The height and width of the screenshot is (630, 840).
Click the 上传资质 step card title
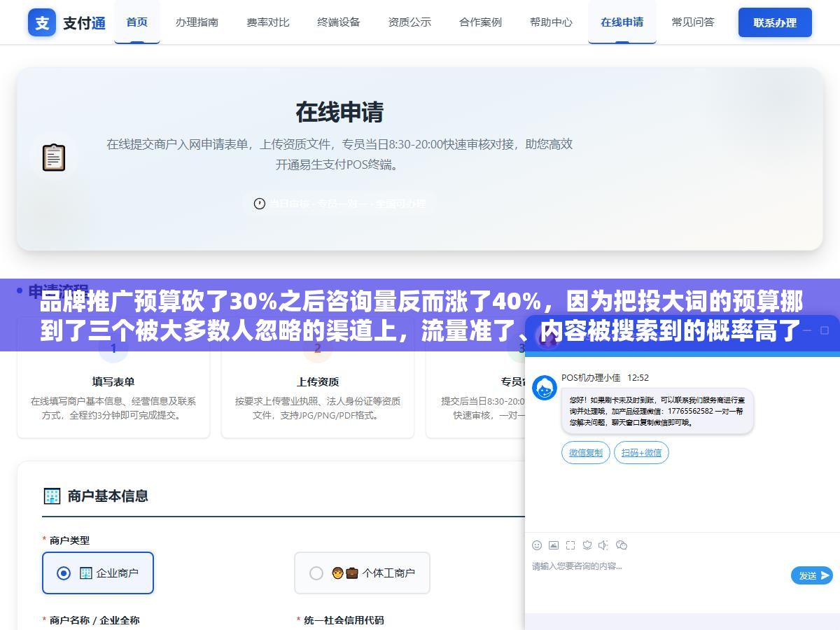tap(318, 381)
